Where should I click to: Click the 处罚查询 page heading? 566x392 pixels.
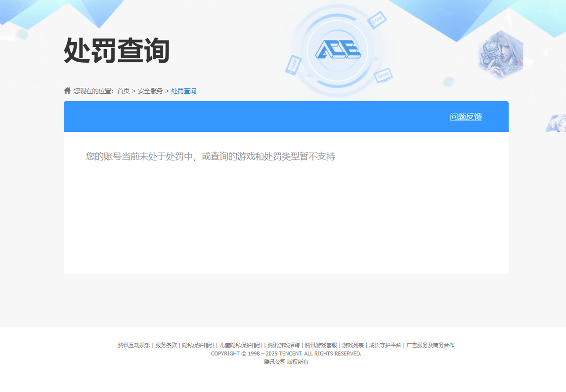click(x=117, y=50)
